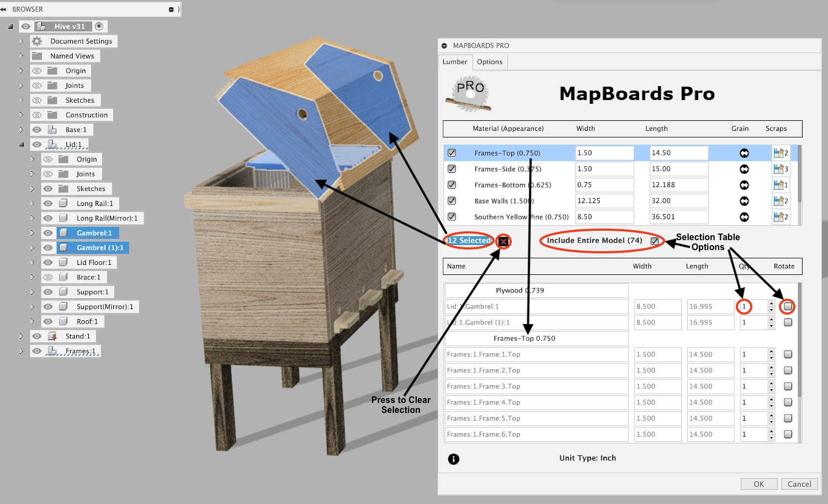Switch to the Options tab
The image size is (828, 504).
pyautogui.click(x=490, y=62)
